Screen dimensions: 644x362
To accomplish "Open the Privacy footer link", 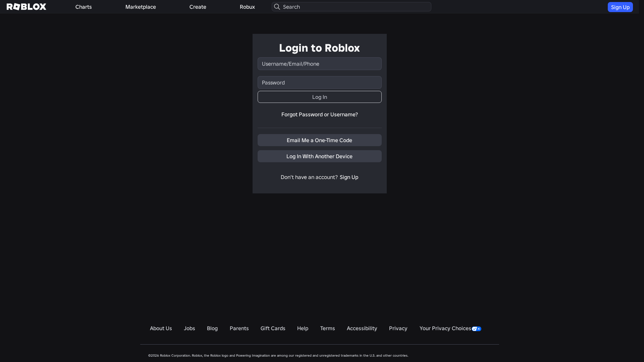I will pos(398,328).
